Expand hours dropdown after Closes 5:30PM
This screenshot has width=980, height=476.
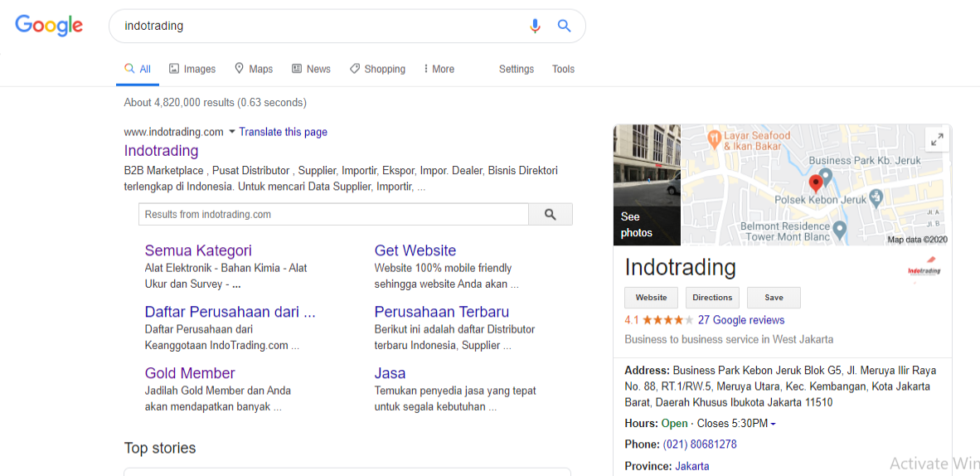773,425
